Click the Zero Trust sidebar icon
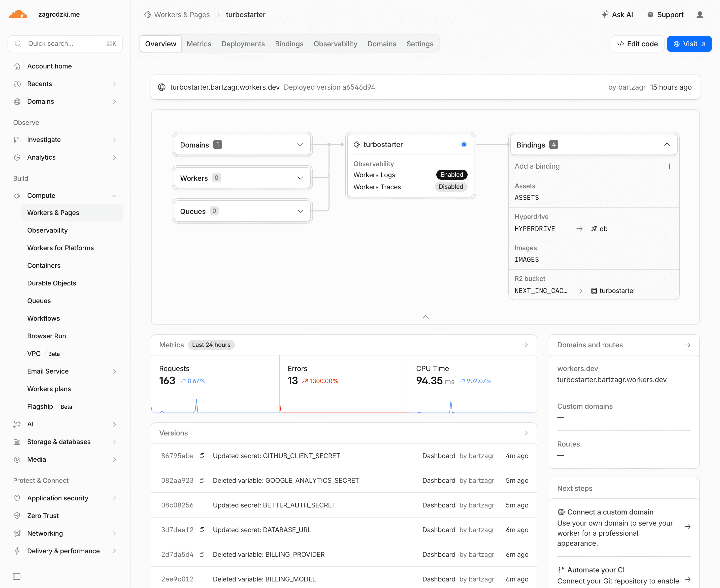This screenshot has width=720, height=588. click(17, 516)
